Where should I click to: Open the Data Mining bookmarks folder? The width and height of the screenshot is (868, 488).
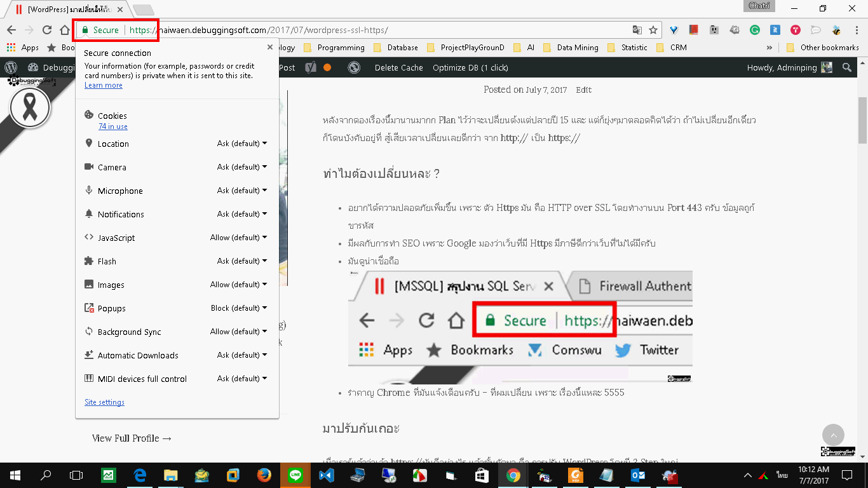point(571,48)
